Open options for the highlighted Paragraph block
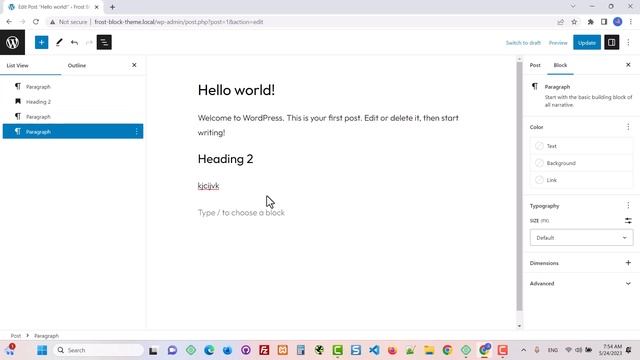Image resolution: width=640 pixels, height=360 pixels. 137,131
